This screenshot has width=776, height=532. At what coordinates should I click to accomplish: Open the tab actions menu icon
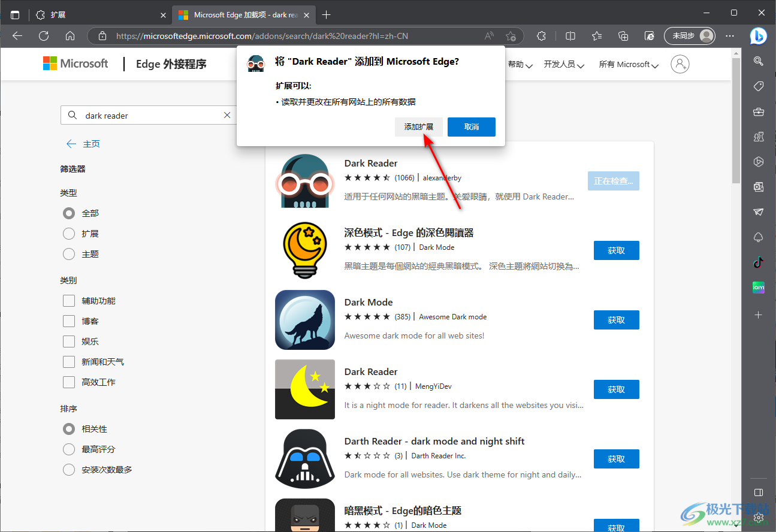point(15,14)
